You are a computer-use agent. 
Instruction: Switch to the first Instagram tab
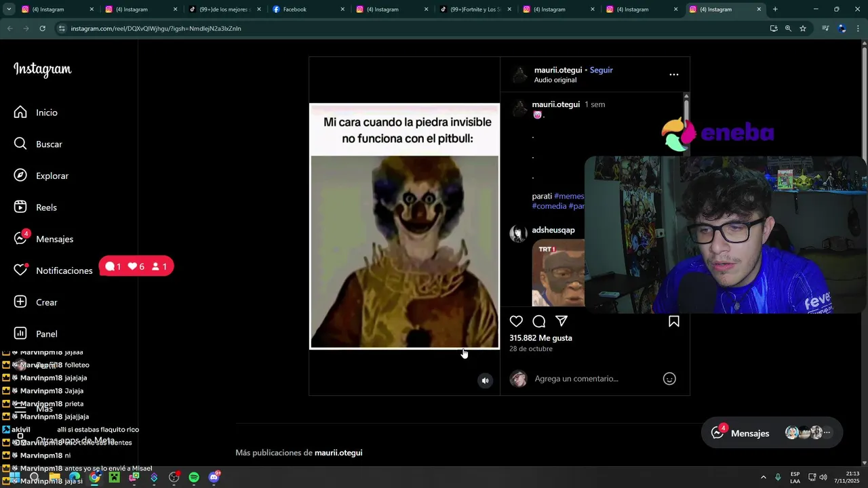tap(58, 9)
